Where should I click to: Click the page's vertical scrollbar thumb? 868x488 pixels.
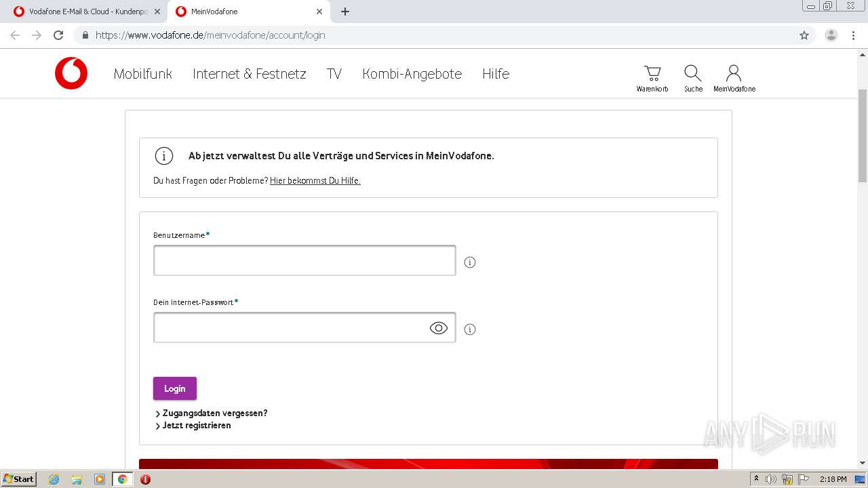(x=863, y=136)
